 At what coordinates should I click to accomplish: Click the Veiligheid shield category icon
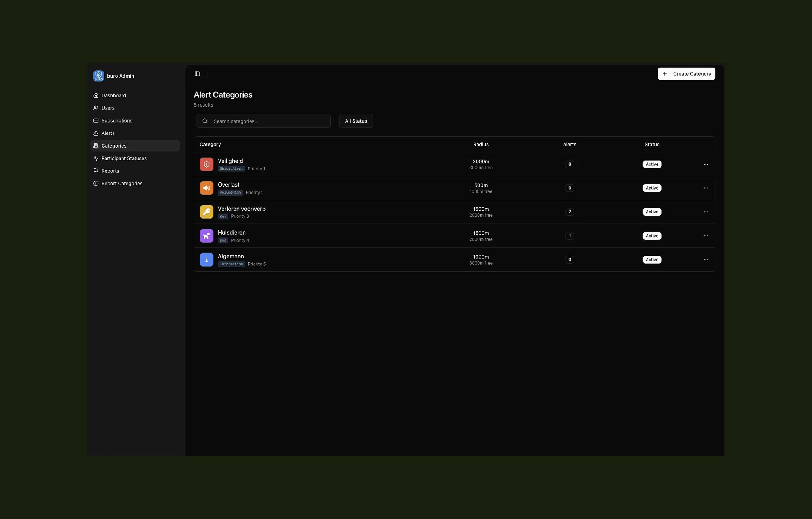click(x=206, y=164)
